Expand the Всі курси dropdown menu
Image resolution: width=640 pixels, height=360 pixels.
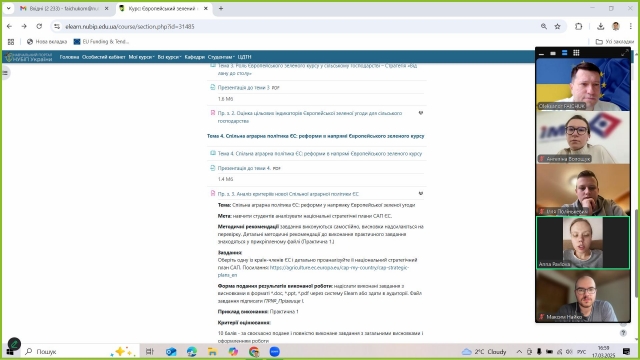169,57
